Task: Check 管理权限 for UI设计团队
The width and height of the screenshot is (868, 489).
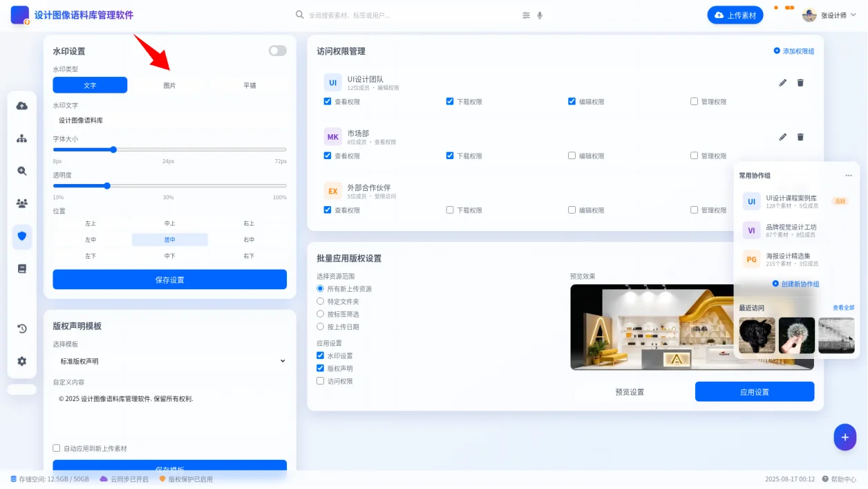Action: tap(695, 101)
